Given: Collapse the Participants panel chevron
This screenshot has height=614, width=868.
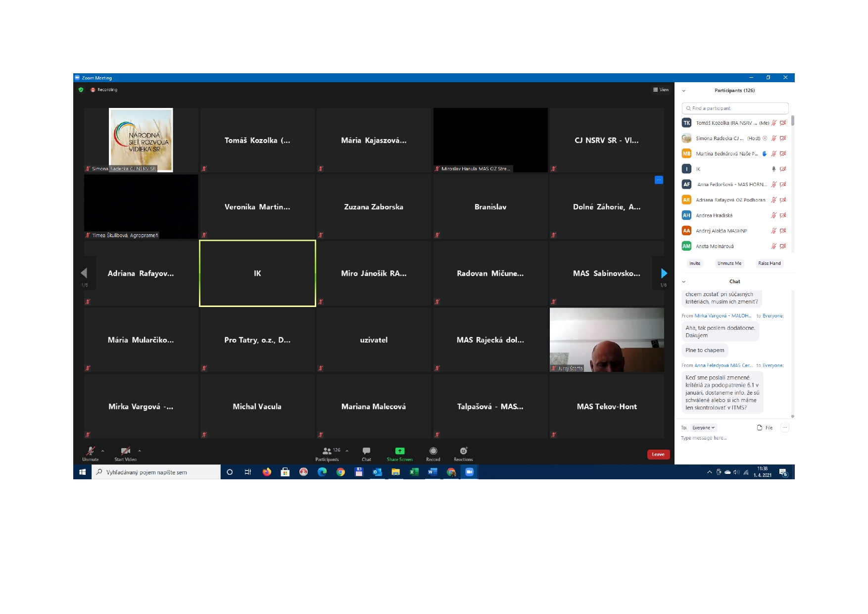Looking at the screenshot, I should pyautogui.click(x=683, y=91).
